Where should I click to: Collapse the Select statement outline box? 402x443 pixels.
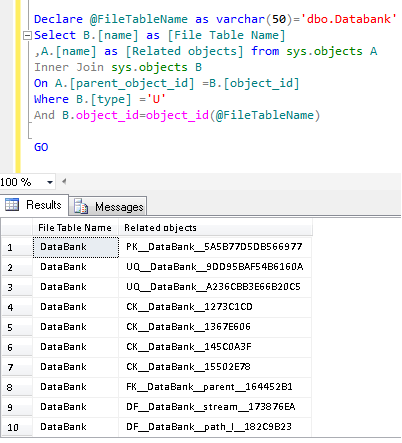click(x=27, y=35)
